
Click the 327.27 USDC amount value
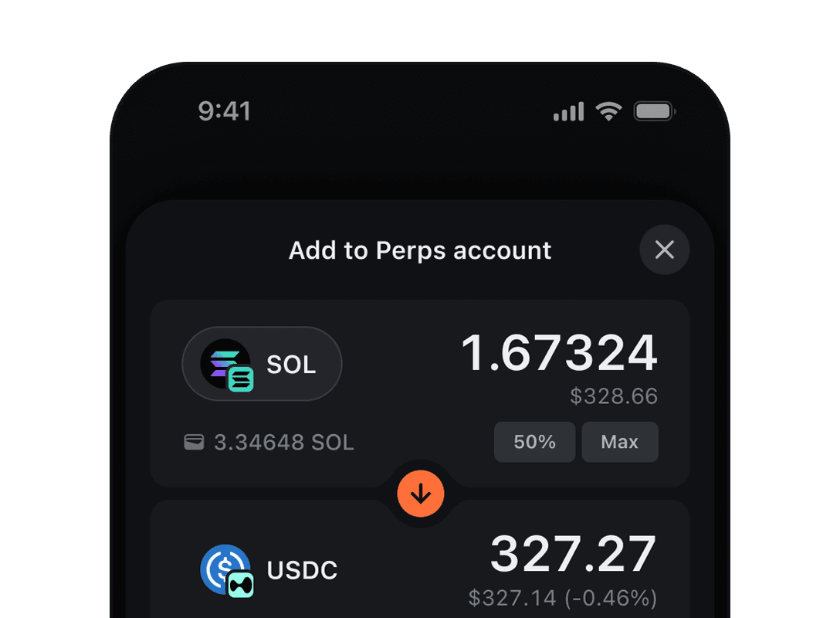point(573,552)
